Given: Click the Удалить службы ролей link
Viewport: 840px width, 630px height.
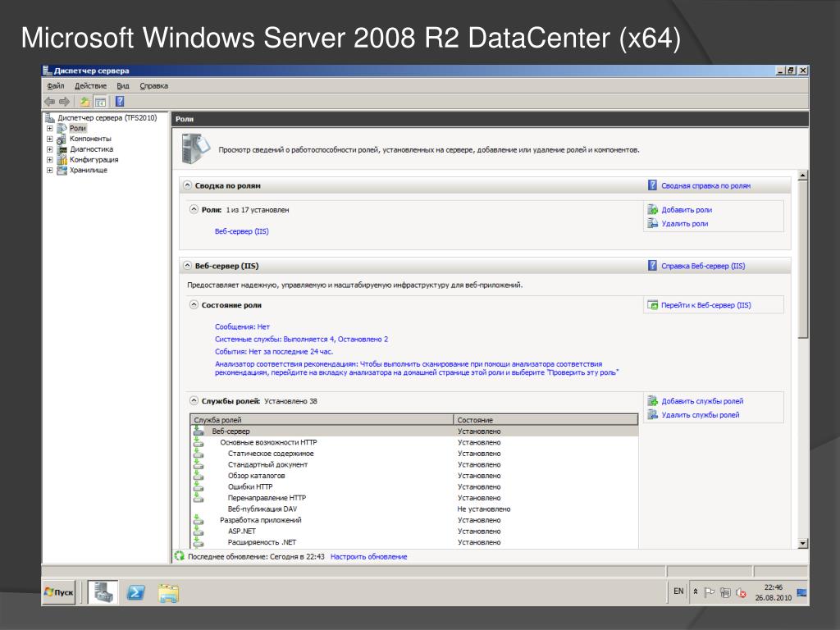Looking at the screenshot, I should pos(701,415).
